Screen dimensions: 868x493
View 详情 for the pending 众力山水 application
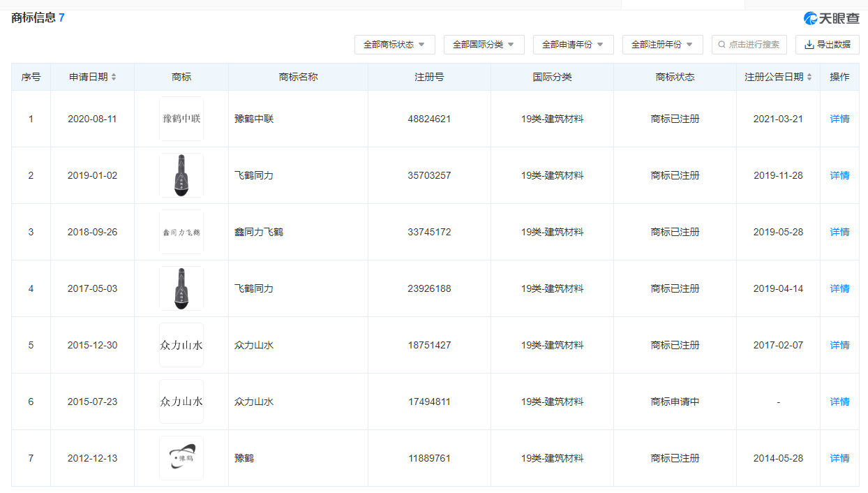[x=839, y=402]
